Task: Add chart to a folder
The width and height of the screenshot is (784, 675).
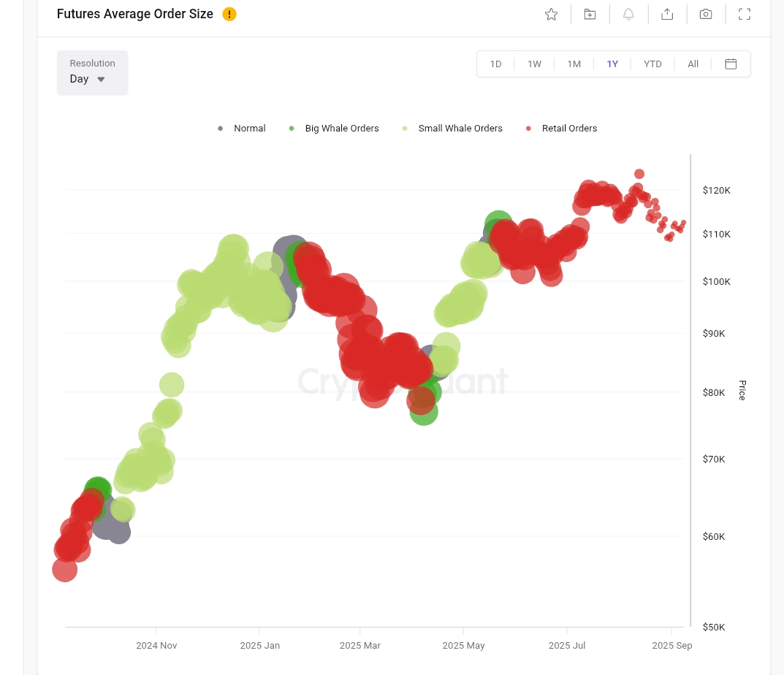Action: pos(590,14)
